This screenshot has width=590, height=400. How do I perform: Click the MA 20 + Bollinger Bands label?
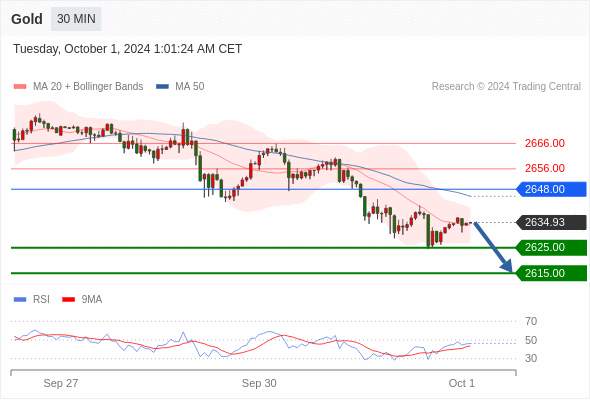(88, 87)
